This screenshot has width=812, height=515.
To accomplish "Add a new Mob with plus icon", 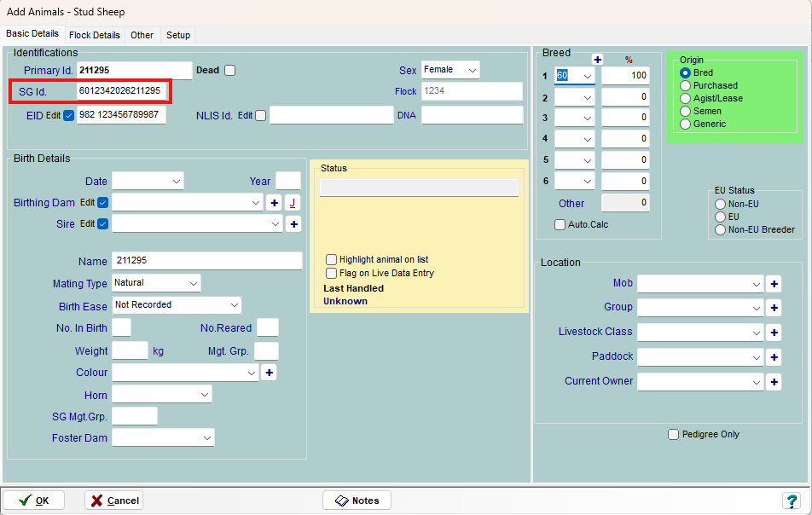I will [774, 284].
